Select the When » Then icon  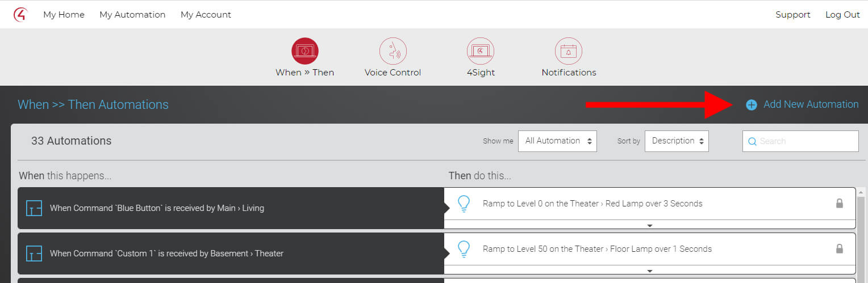[305, 51]
